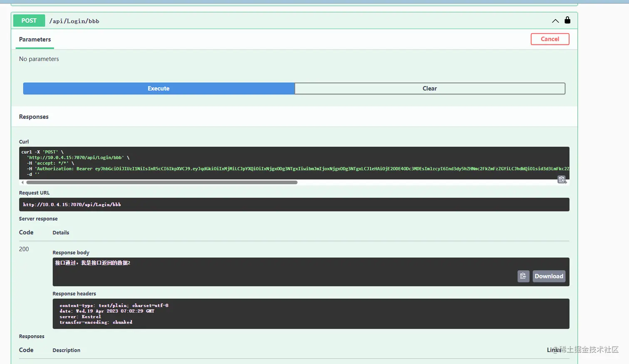Click the /api/Login/bbb endpoint path
This screenshot has width=629, height=364.
pos(74,21)
